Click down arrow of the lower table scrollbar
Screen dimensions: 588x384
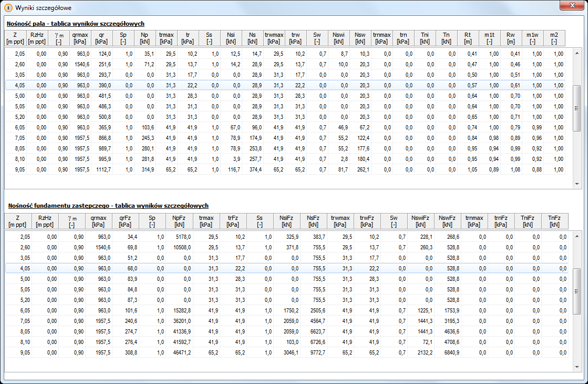pyautogui.click(x=576, y=367)
